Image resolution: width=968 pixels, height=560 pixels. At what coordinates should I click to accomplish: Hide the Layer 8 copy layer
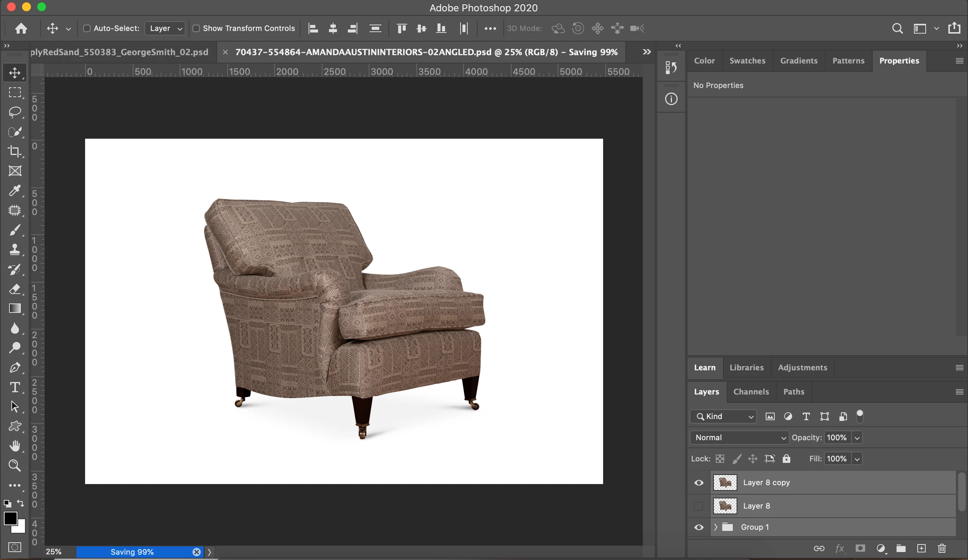pyautogui.click(x=699, y=483)
